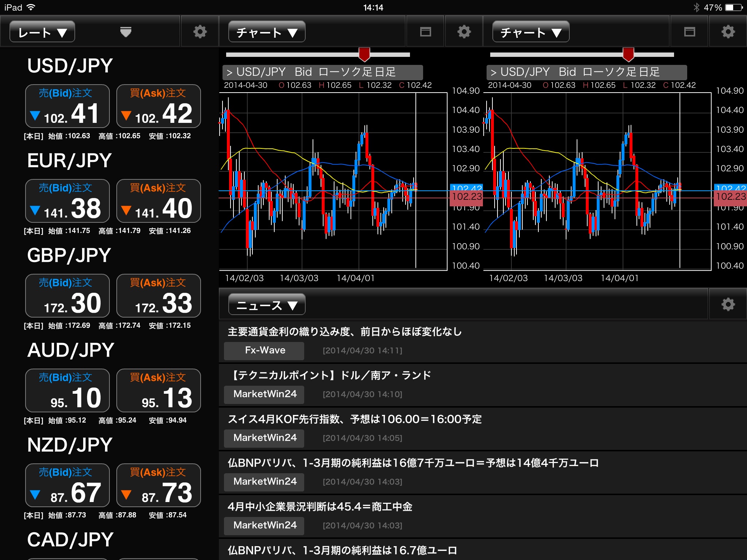Tap left chart date 2014-04-30 label
The width and height of the screenshot is (747, 560).
tap(245, 85)
